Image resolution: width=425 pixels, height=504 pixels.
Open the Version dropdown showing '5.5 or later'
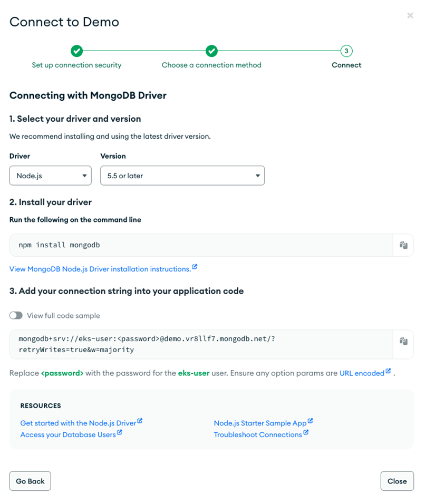click(x=182, y=175)
